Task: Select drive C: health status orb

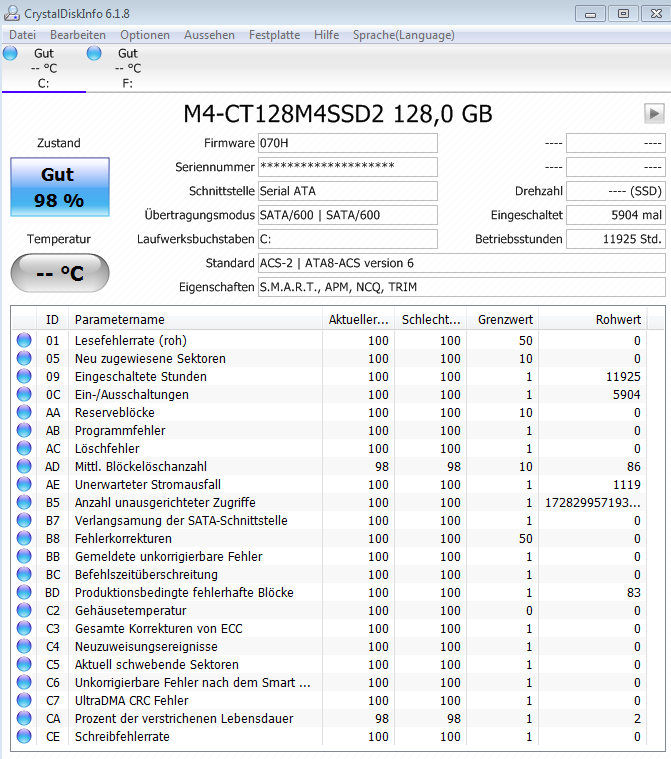Action: 10,53
